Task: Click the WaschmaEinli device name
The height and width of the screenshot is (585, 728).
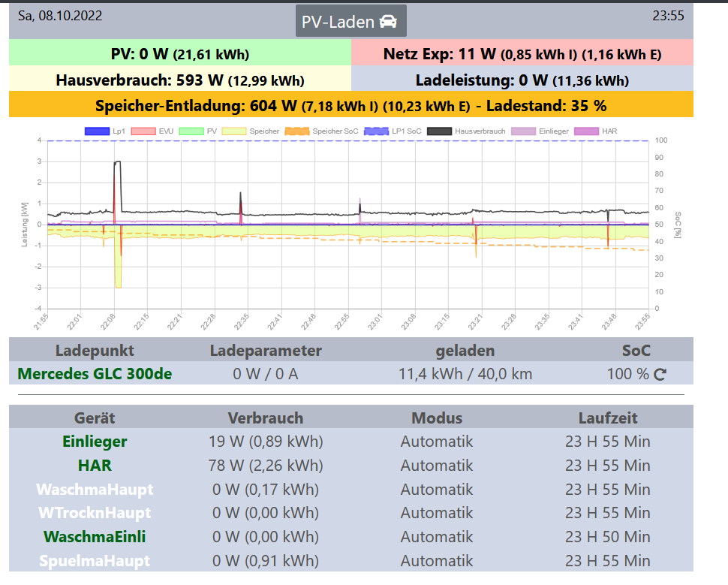Action: pyautogui.click(x=95, y=537)
